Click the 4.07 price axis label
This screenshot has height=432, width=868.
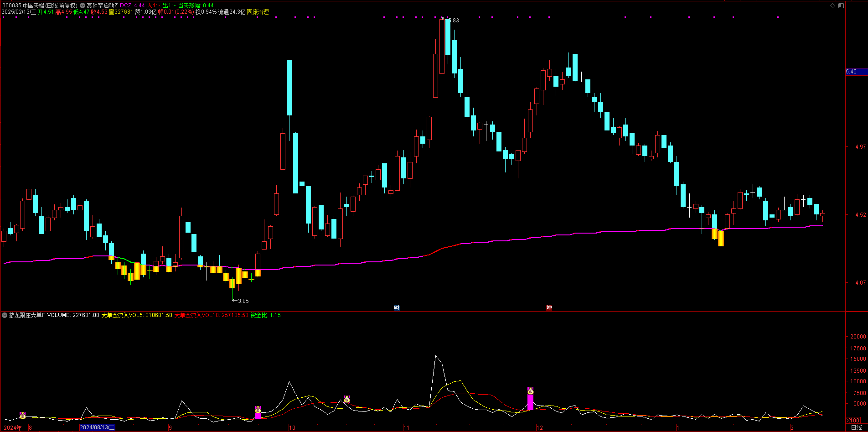click(860, 282)
